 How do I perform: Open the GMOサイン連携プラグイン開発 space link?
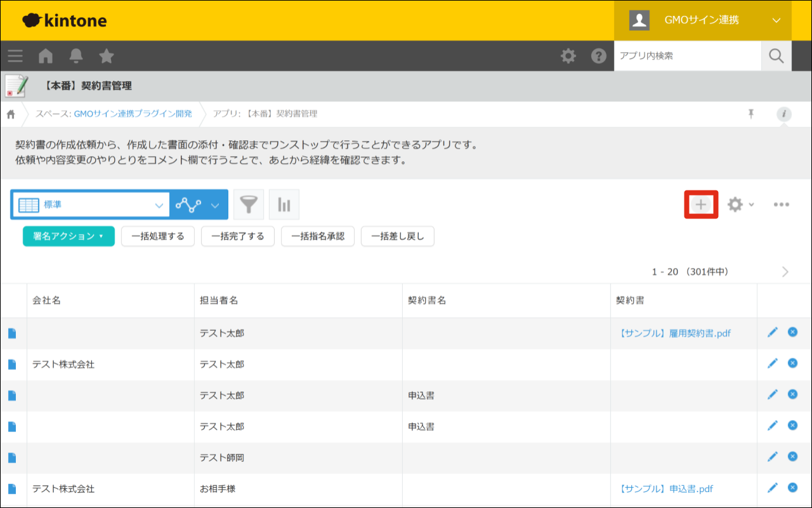pos(133,114)
